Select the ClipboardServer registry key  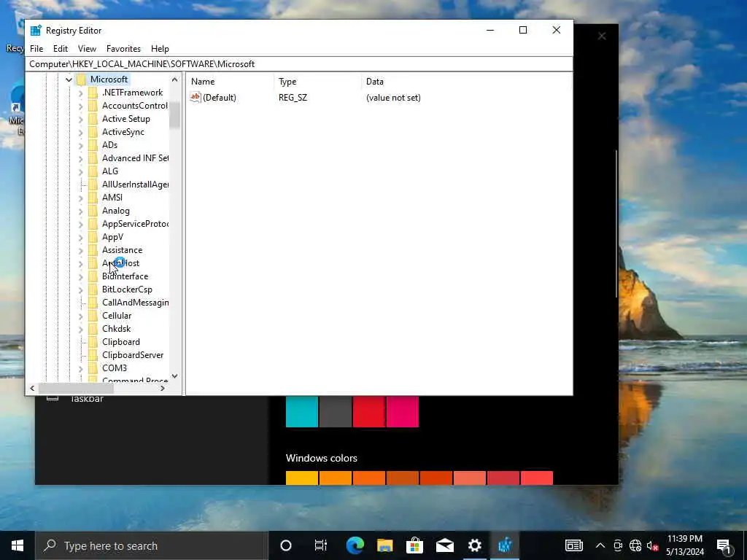click(x=133, y=355)
